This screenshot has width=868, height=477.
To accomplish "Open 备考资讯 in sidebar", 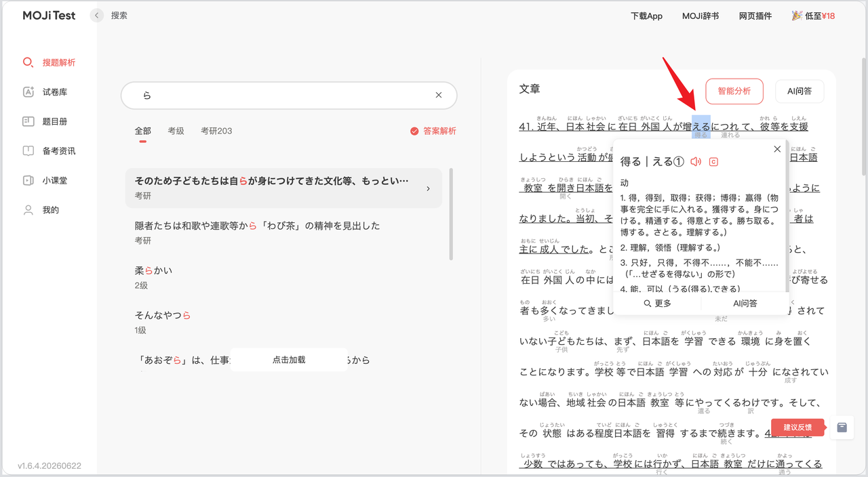I will [49, 151].
